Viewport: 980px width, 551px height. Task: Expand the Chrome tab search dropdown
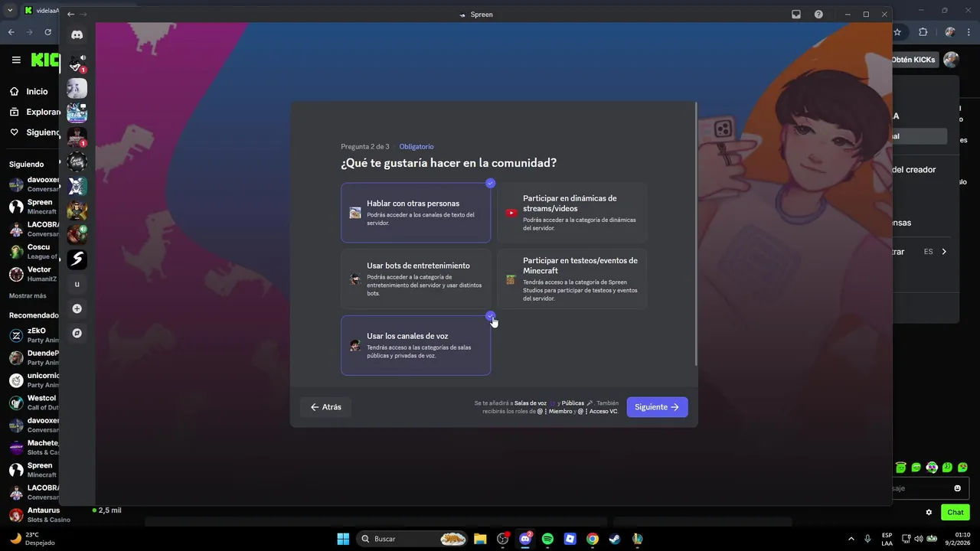click(x=10, y=10)
